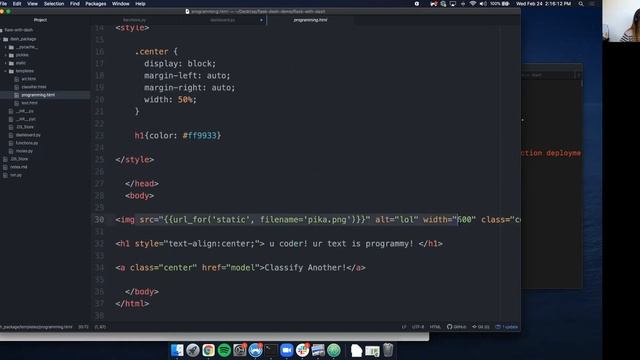Image resolution: width=640 pixels, height=360 pixels.
Task: Click the battery indicator in menu bar
Action: (x=500, y=4)
